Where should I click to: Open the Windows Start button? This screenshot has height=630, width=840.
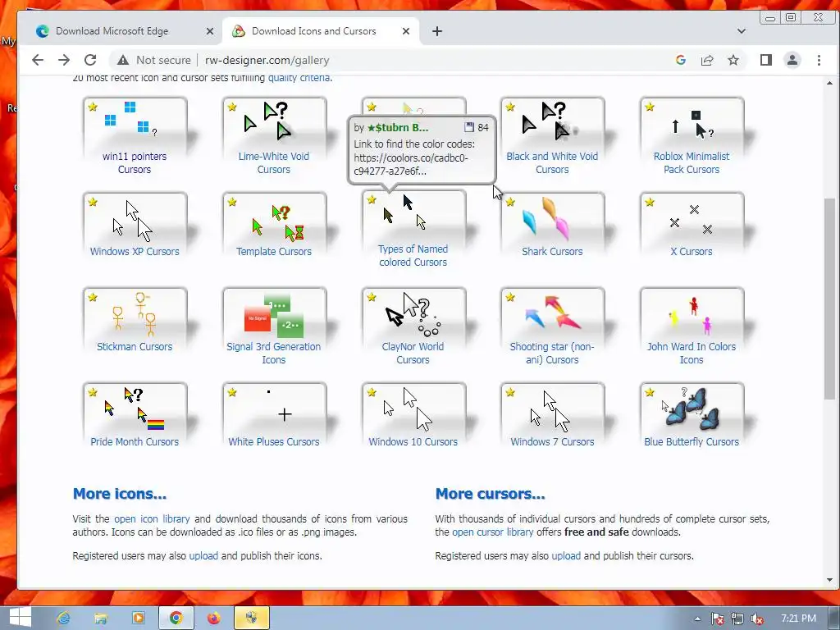(20, 619)
